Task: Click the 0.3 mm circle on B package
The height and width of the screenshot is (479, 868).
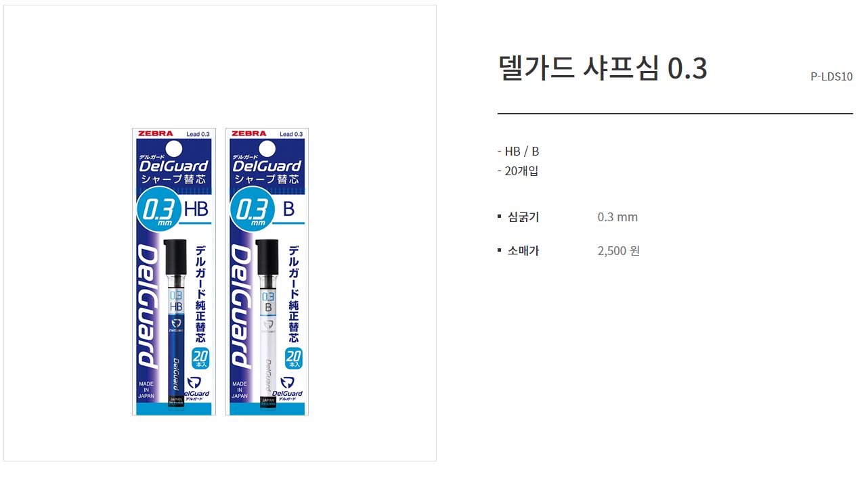Action: click(x=251, y=210)
